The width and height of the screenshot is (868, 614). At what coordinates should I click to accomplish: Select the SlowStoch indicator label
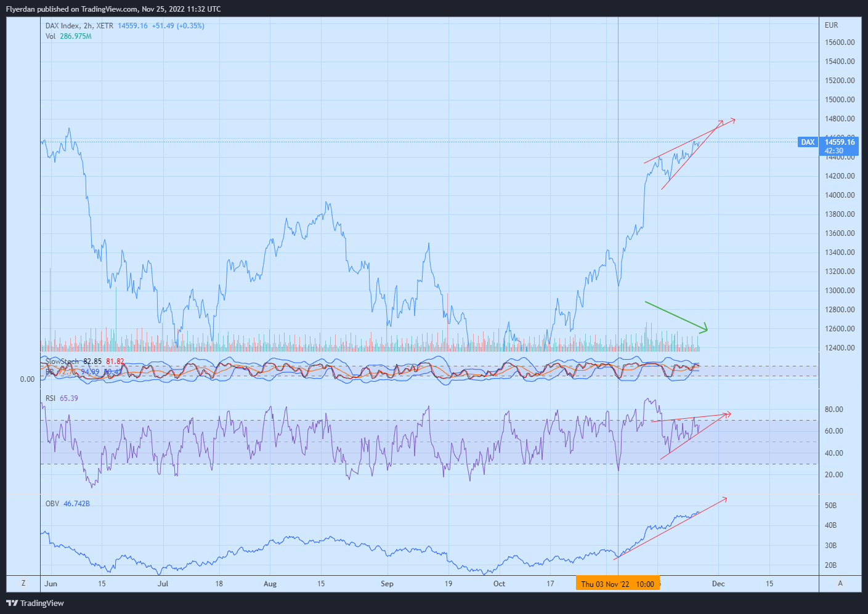62,362
